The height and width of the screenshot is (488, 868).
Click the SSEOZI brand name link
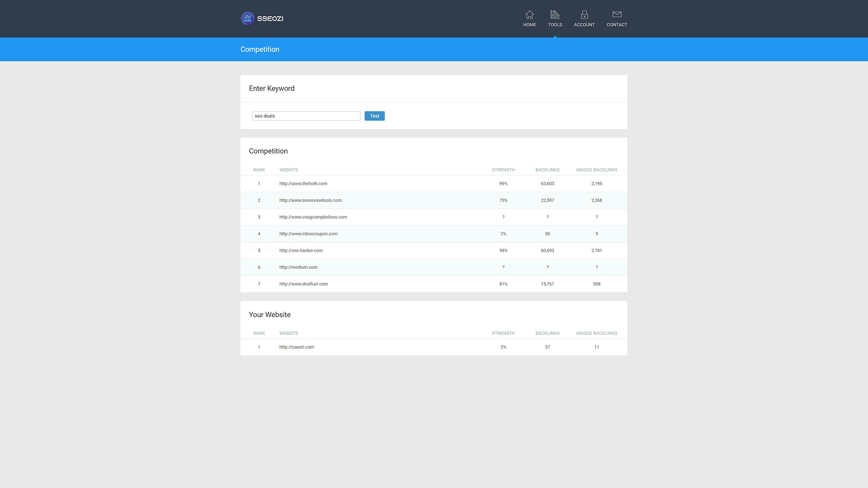pos(270,19)
